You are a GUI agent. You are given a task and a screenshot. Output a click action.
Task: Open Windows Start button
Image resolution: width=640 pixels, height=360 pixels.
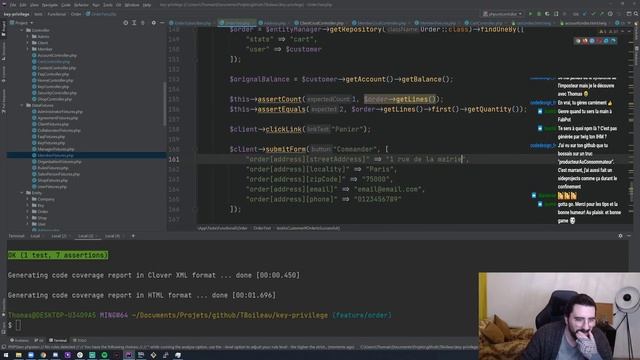tap(6, 355)
